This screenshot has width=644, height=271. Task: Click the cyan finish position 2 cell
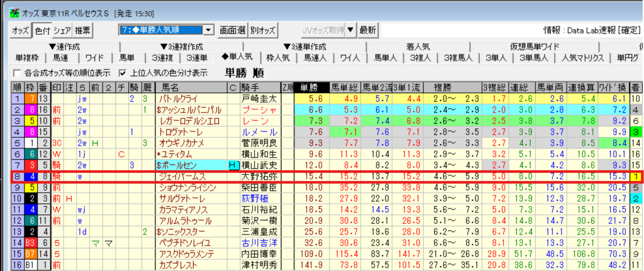coord(636,199)
